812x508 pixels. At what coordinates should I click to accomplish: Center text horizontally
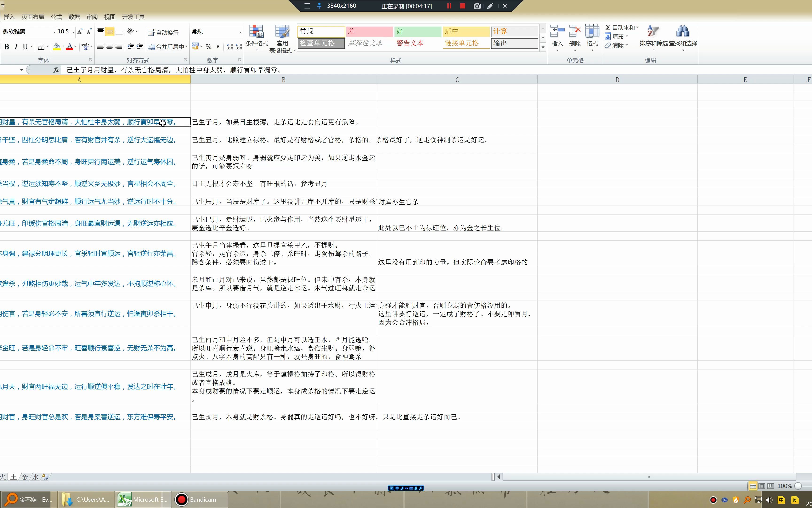click(x=109, y=47)
